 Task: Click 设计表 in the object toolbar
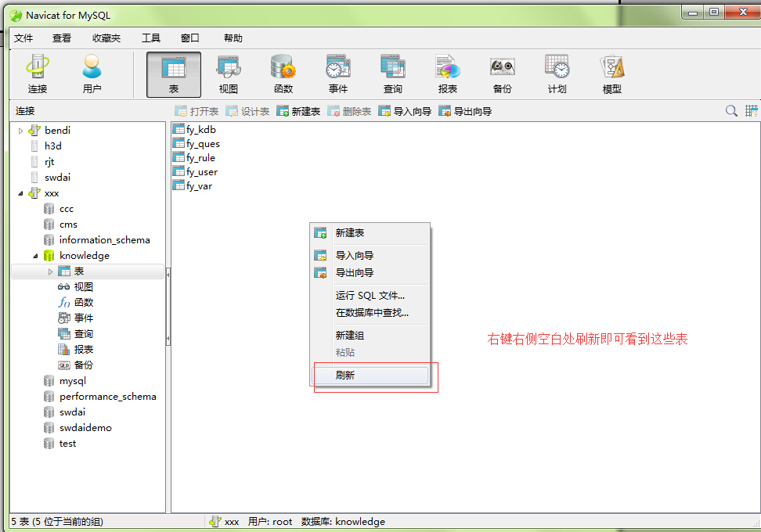click(x=247, y=112)
